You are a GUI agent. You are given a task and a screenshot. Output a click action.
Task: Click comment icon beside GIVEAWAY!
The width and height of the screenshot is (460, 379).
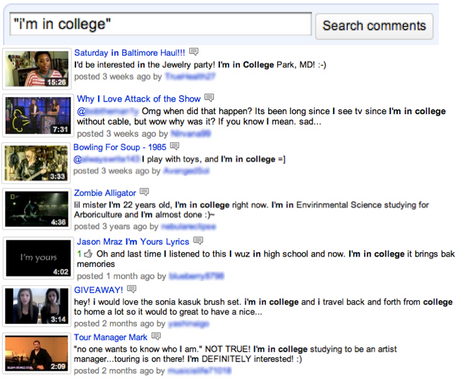pyautogui.click(x=132, y=289)
